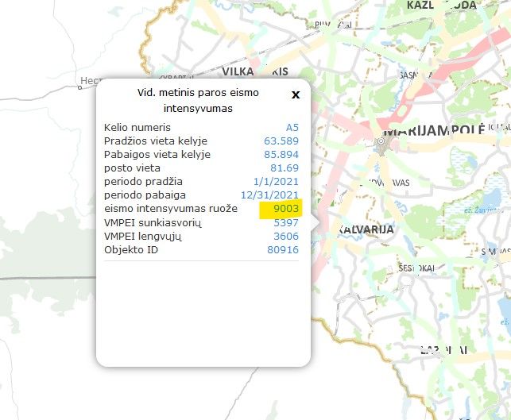Select the highlighted value 9003
Viewport: 511px width, 420px height.
285,210
